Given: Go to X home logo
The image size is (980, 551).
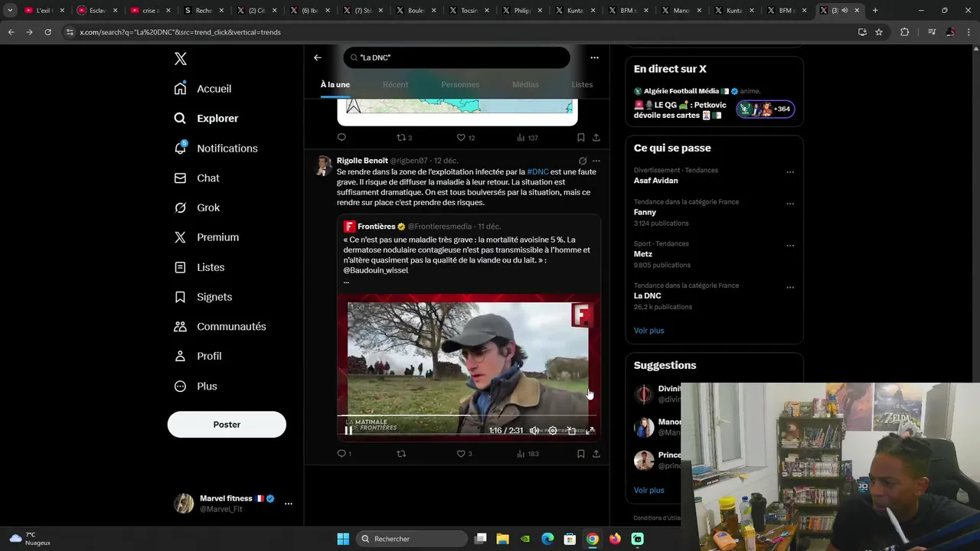Looking at the screenshot, I should tap(180, 59).
